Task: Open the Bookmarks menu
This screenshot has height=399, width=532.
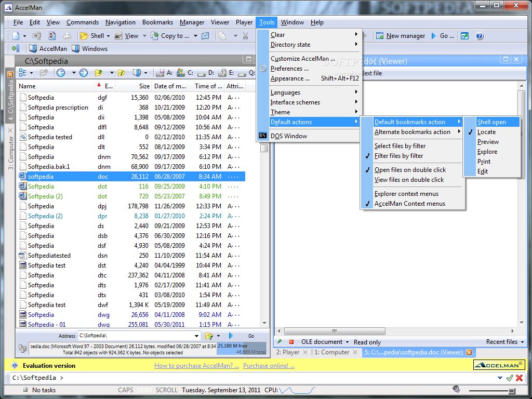Action: pyautogui.click(x=157, y=22)
